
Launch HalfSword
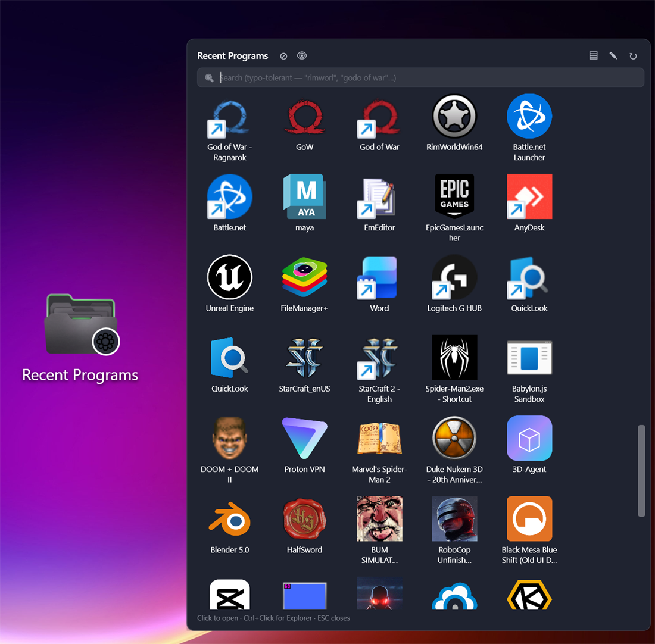pyautogui.click(x=304, y=519)
